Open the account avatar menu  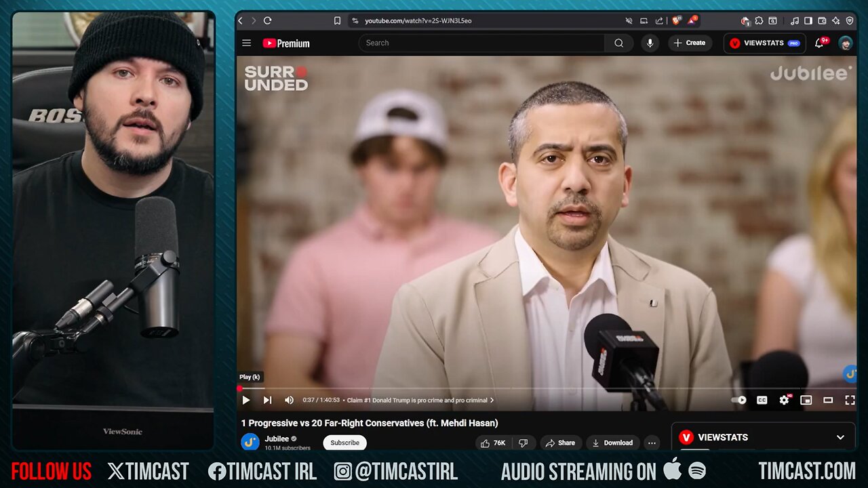point(846,43)
